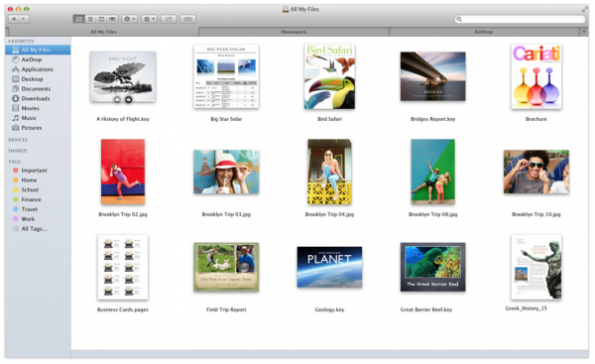Select All My Files in sidebar
Screen dimensions: 595x364
coord(38,50)
